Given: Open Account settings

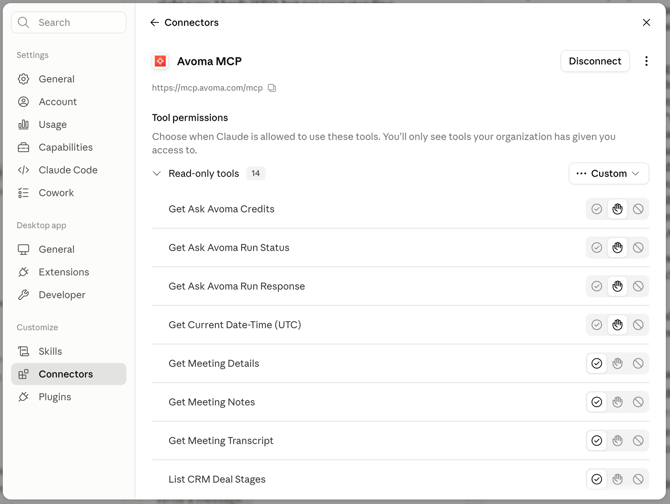Looking at the screenshot, I should coord(69,102).
